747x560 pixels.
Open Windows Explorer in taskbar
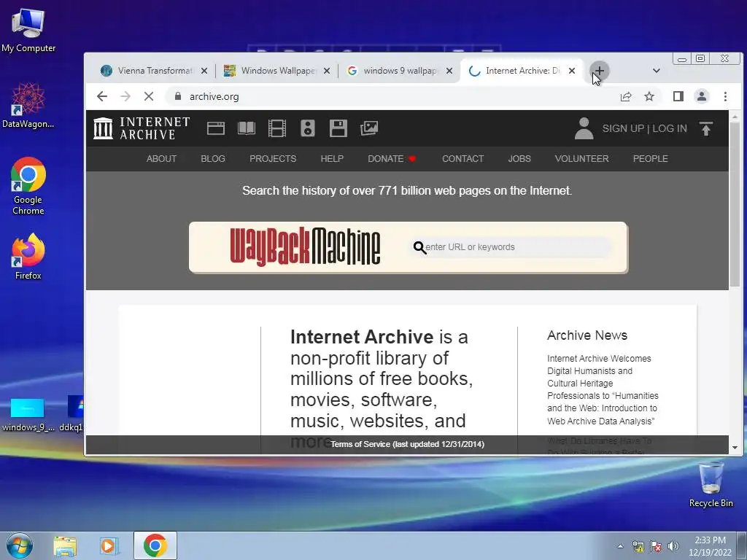pyautogui.click(x=65, y=545)
